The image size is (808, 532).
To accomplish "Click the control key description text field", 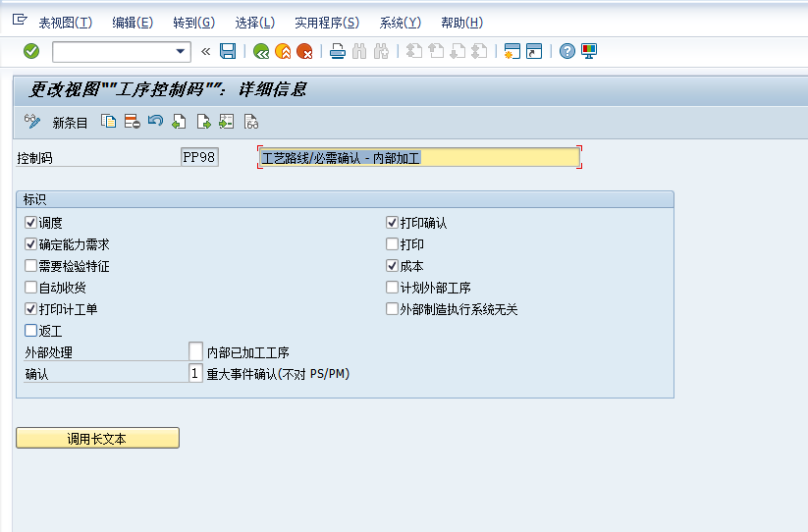I will (x=419, y=157).
